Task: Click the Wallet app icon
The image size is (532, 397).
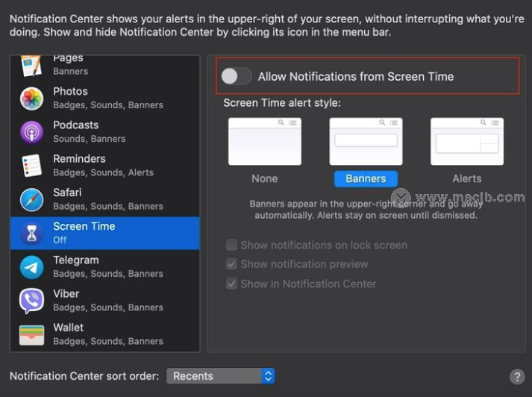Action: click(31, 334)
